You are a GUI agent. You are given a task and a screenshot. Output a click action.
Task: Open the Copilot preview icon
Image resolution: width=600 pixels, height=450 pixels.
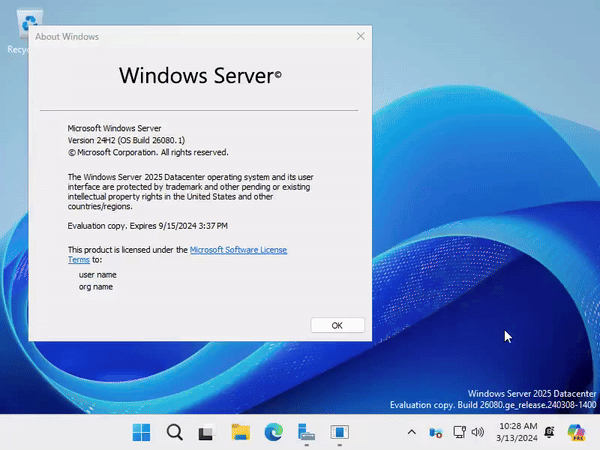576,432
